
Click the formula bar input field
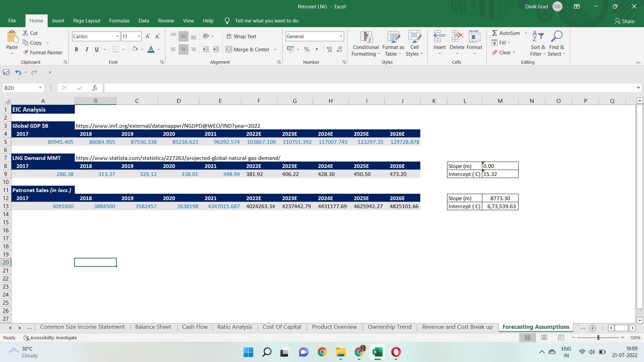coord(370,88)
